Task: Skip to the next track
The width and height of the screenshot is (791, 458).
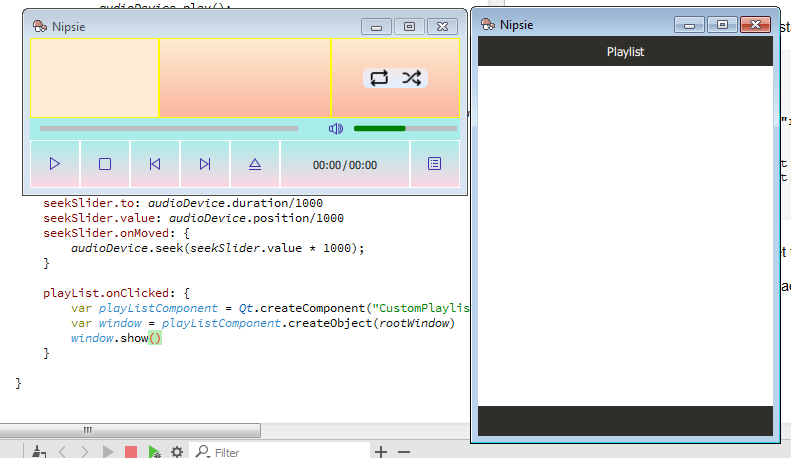Action: (204, 164)
